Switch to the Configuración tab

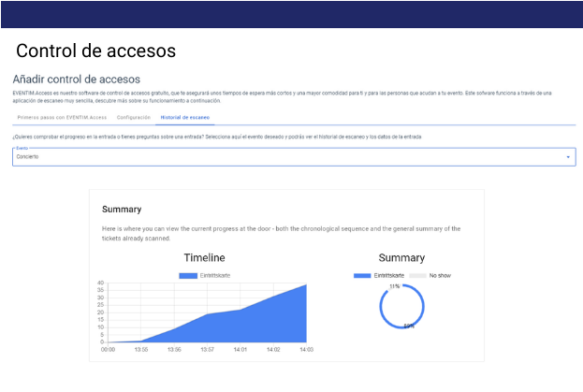click(133, 118)
